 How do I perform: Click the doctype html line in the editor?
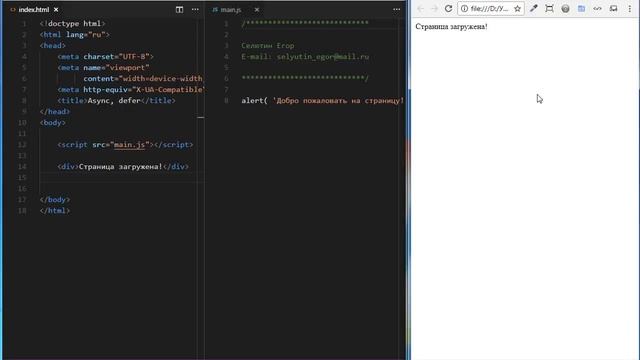tap(73, 24)
